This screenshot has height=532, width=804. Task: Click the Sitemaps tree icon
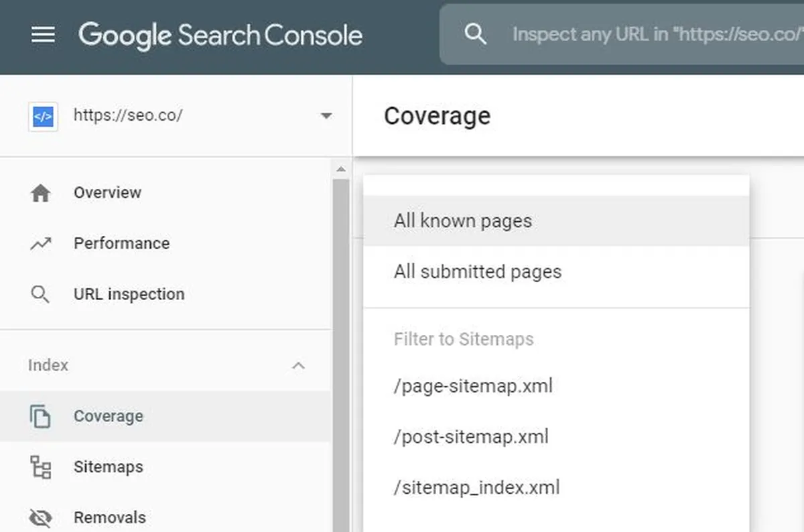41,467
